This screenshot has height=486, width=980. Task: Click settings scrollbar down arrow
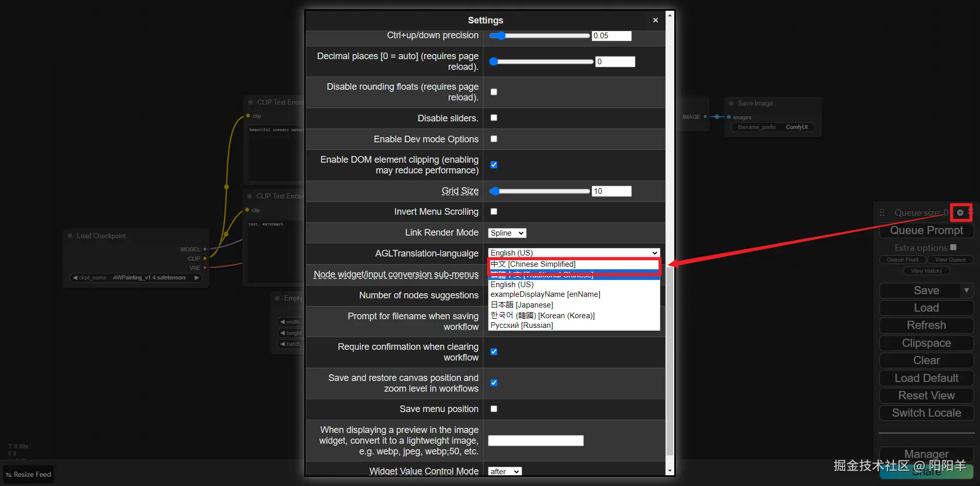click(x=670, y=471)
